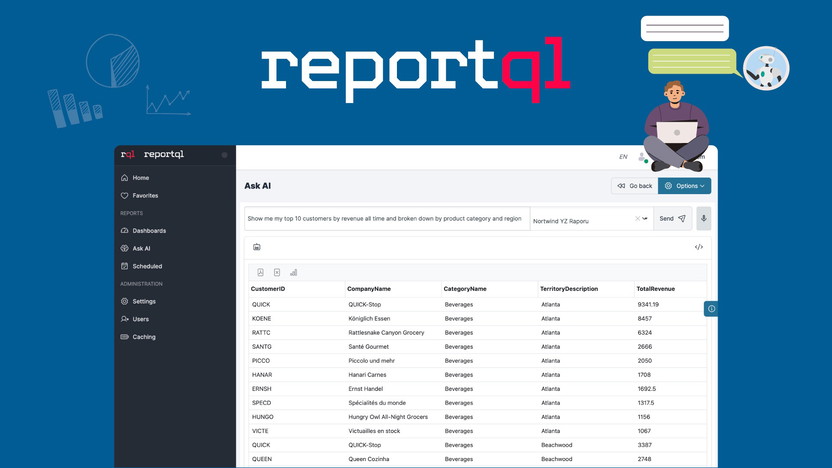The width and height of the screenshot is (832, 468).
Task: Click the info icon on right edge
Action: [711, 309]
